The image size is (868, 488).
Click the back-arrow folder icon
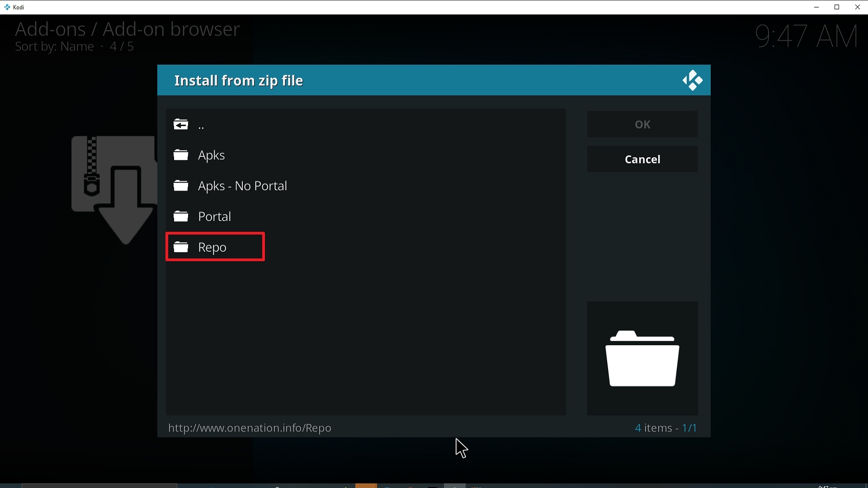point(181,124)
